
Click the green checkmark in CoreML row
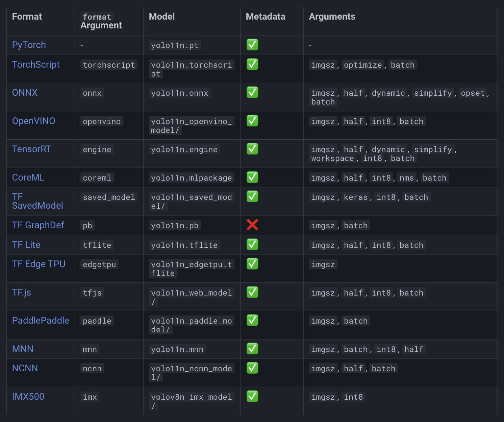[x=252, y=177]
